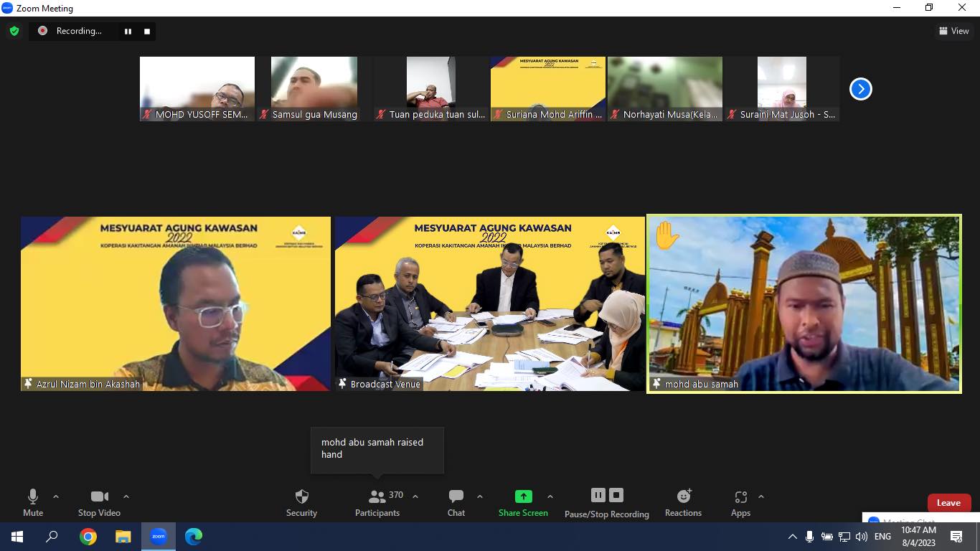The height and width of the screenshot is (551, 980).
Task: Click the Broadcast Venue video tile
Action: coord(490,303)
